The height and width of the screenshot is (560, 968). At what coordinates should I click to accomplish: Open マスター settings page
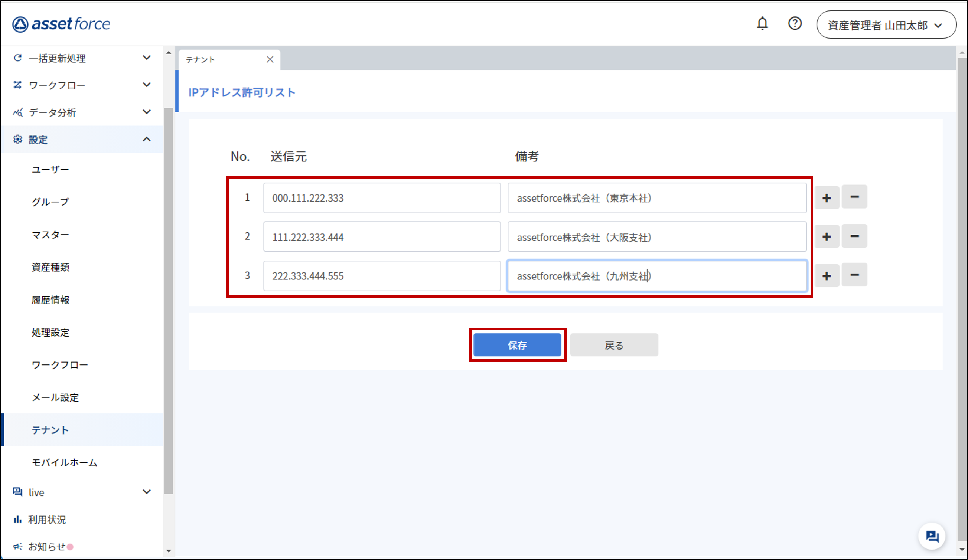[x=50, y=235]
